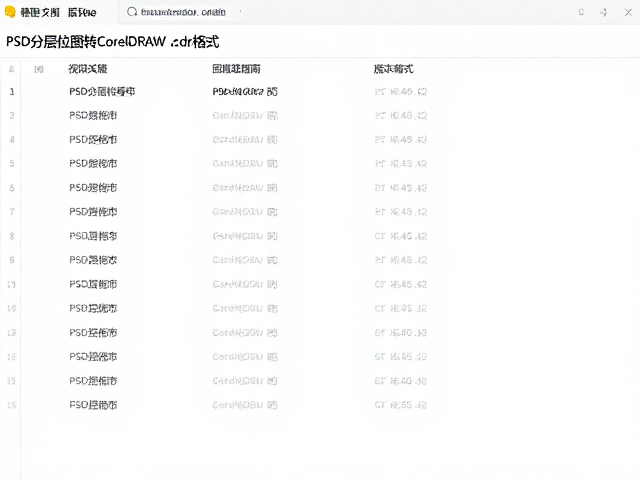Close the window with the X button
Screen dimensions: 640x480
628,13
